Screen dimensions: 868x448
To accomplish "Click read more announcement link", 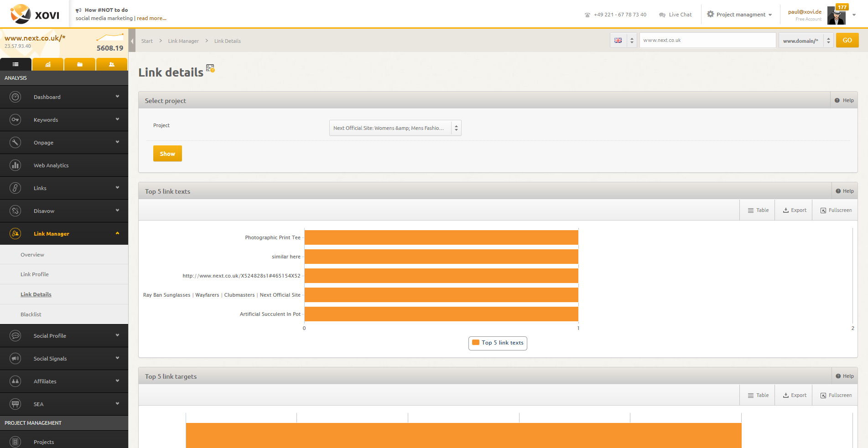I will [x=151, y=18].
